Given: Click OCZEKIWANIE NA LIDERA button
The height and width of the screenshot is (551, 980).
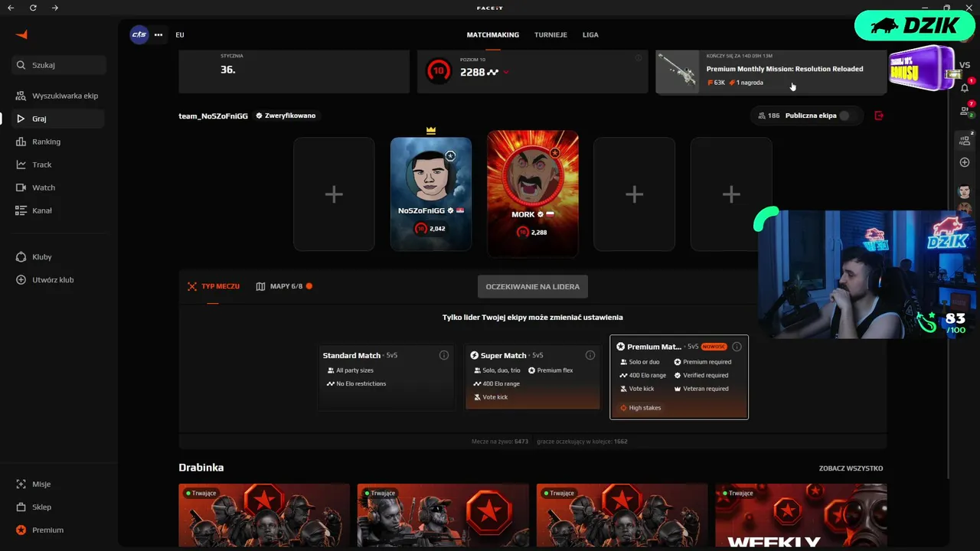Looking at the screenshot, I should click(x=533, y=286).
